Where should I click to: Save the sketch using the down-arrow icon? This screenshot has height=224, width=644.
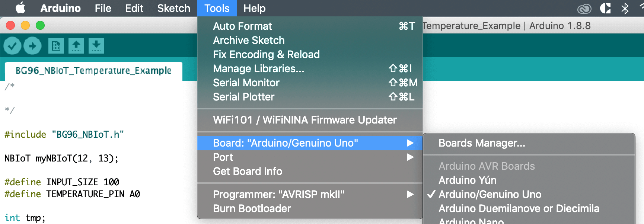tap(96, 46)
